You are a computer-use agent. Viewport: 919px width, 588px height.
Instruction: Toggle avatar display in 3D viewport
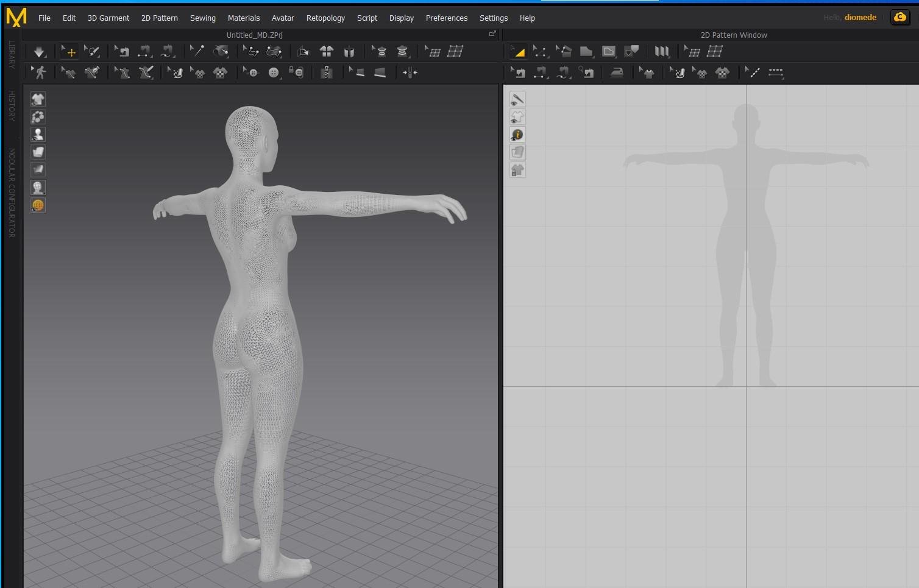click(x=38, y=135)
